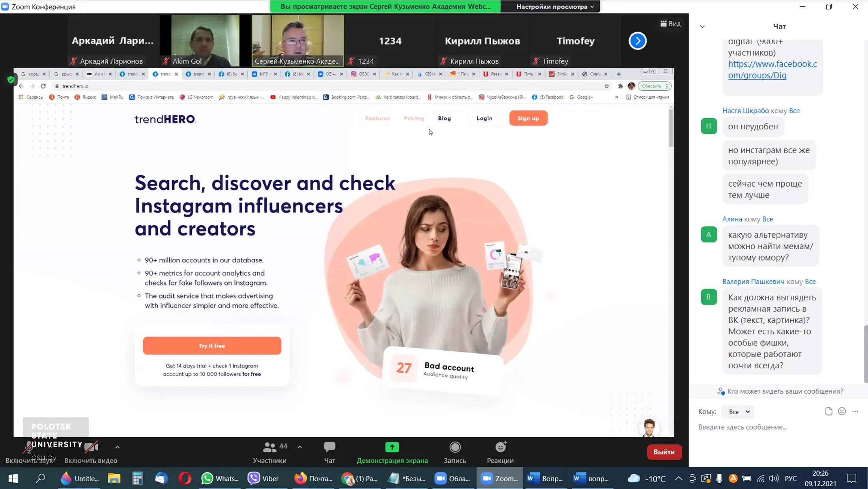
Task: Expand video options caret beside Включить видео
Action: click(117, 447)
